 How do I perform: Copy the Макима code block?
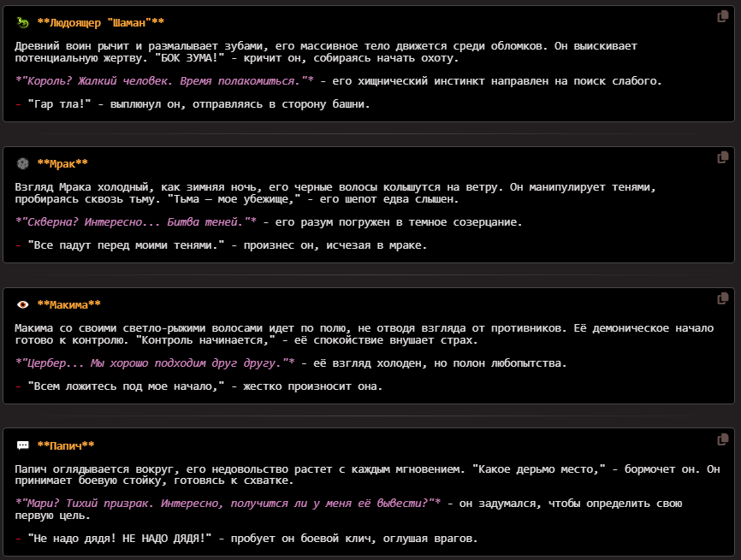click(x=722, y=298)
